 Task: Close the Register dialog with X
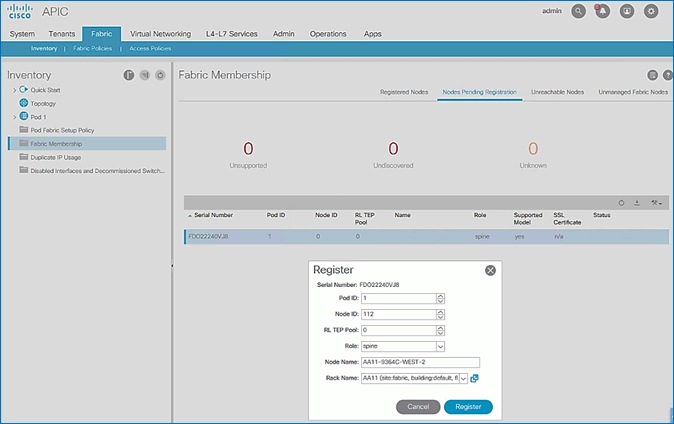pos(490,270)
